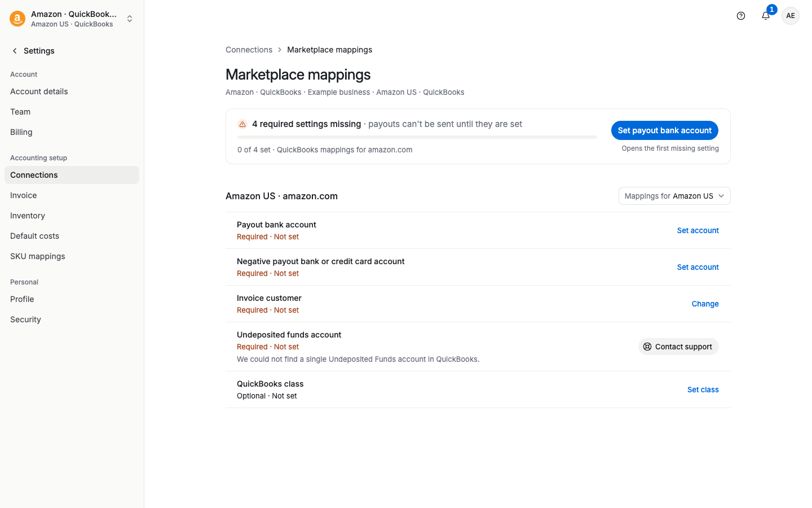Go to Default costs
This screenshot has height=508, width=812.
(x=72, y=236)
